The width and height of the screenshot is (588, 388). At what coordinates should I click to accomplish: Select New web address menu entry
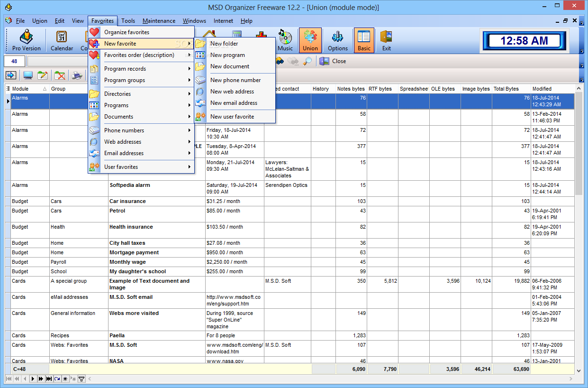click(x=232, y=92)
